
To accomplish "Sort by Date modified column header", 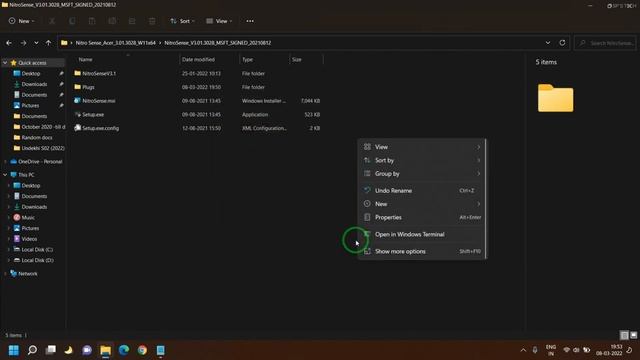I will click(x=198, y=60).
